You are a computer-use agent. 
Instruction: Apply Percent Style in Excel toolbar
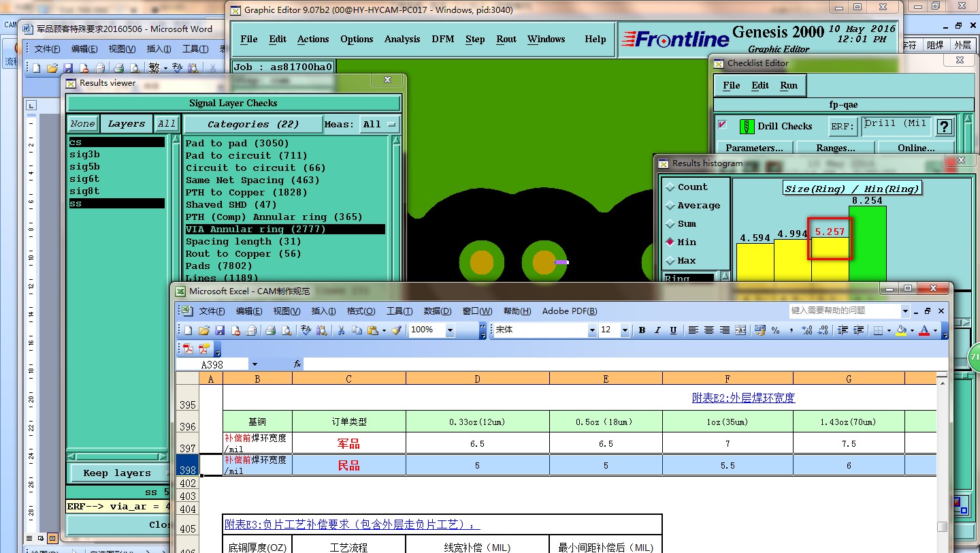(x=776, y=330)
